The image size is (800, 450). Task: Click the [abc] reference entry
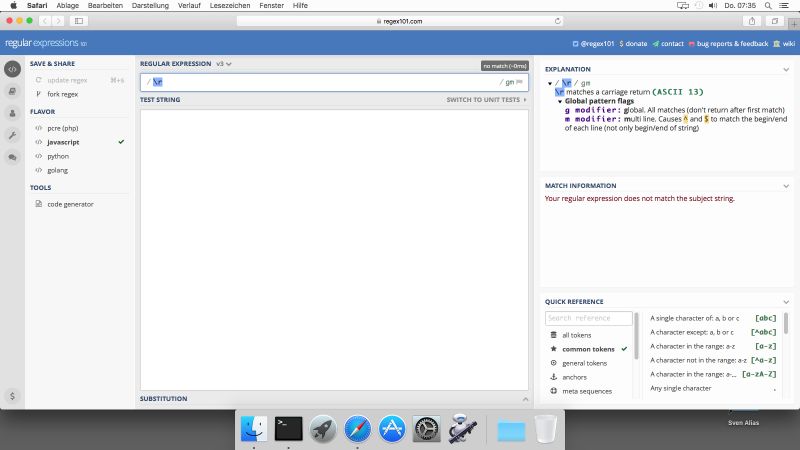coord(713,318)
